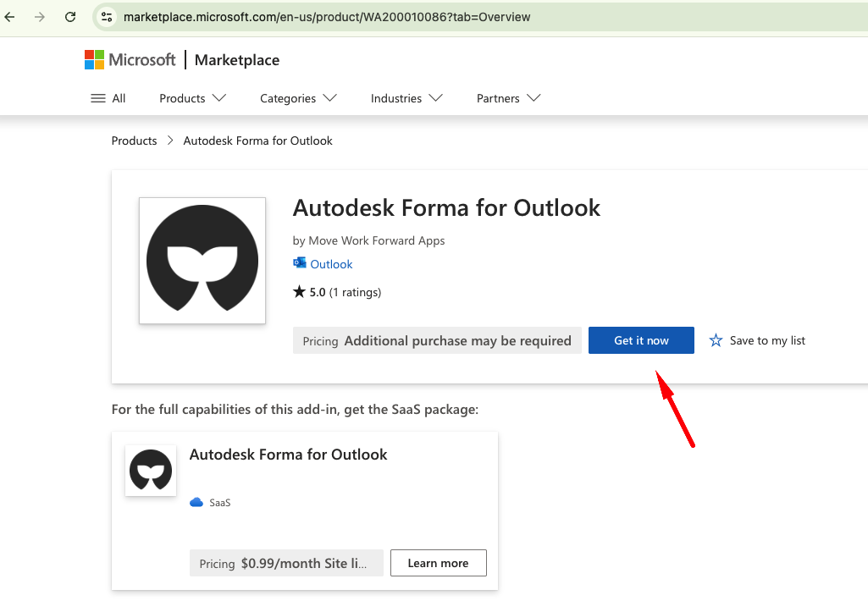Click the large Autodesk Forma app logo
The image size is (868, 612).
pyautogui.click(x=202, y=261)
